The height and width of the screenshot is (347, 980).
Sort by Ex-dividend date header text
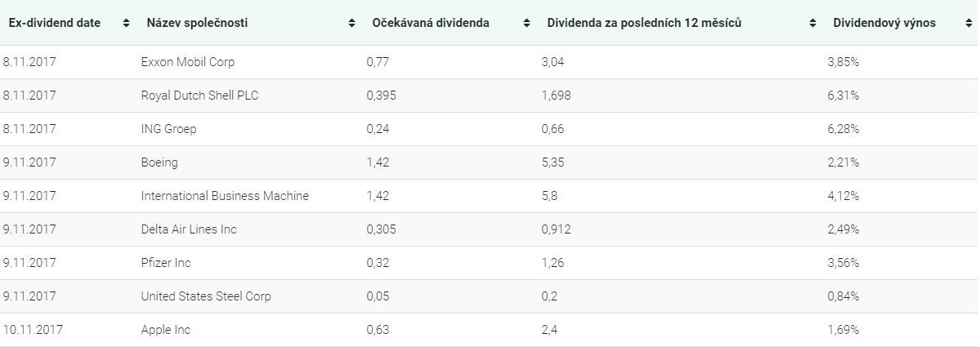(55, 23)
